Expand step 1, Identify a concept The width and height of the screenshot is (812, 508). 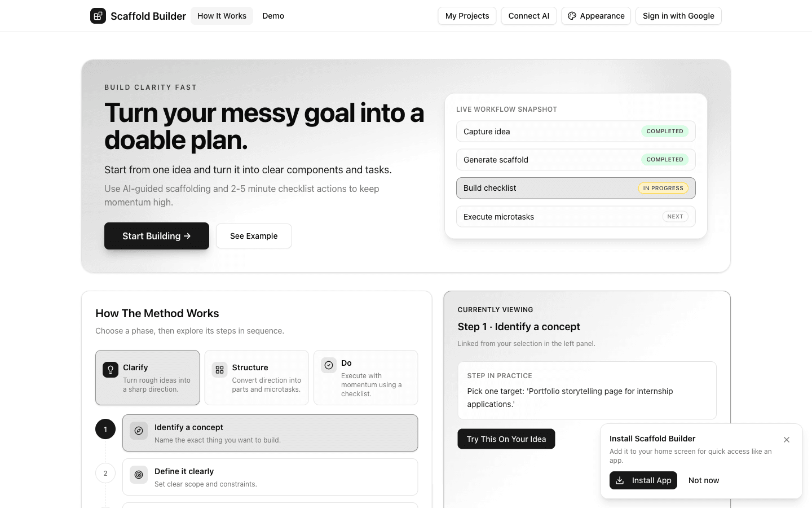270,433
